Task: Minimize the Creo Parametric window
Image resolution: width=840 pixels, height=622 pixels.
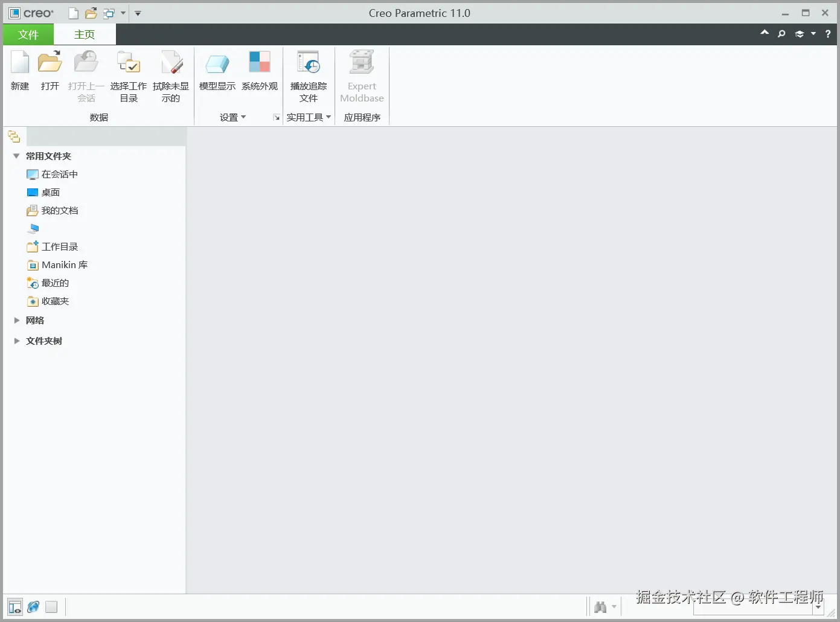Action: click(x=785, y=13)
